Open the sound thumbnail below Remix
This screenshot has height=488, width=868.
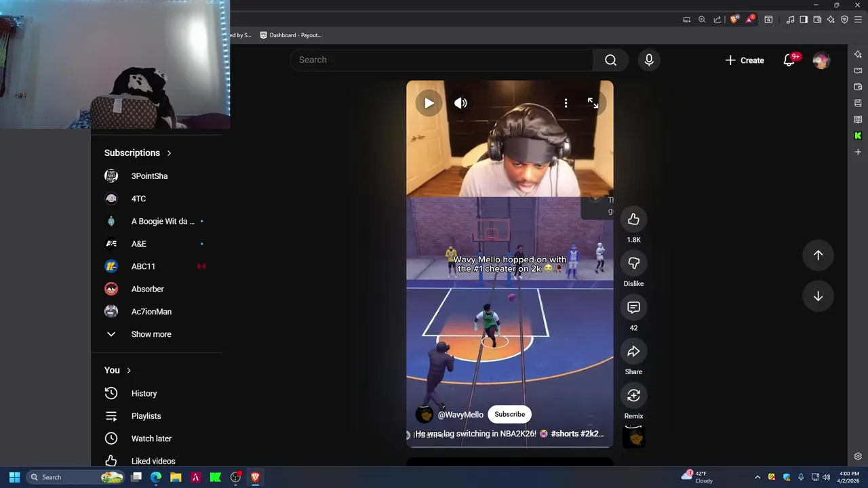click(633, 437)
